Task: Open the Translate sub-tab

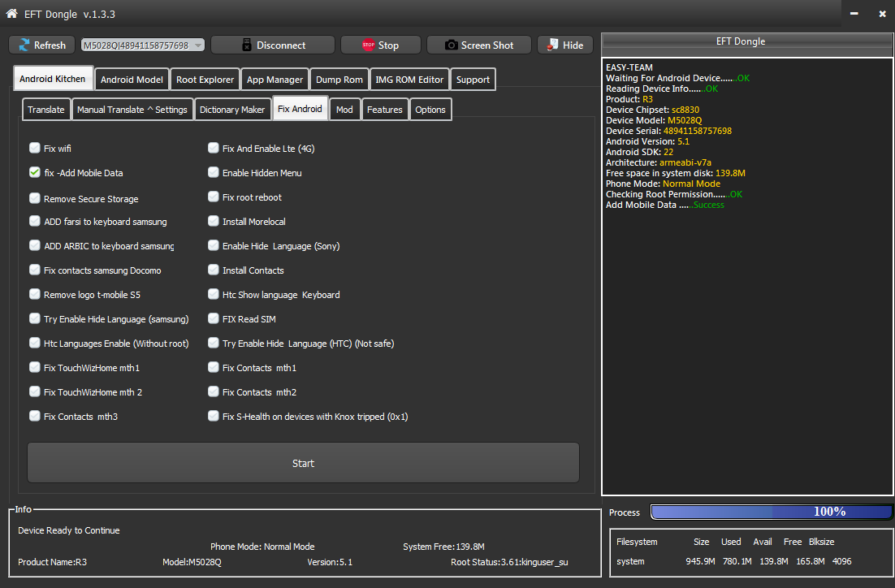Action: tap(46, 110)
